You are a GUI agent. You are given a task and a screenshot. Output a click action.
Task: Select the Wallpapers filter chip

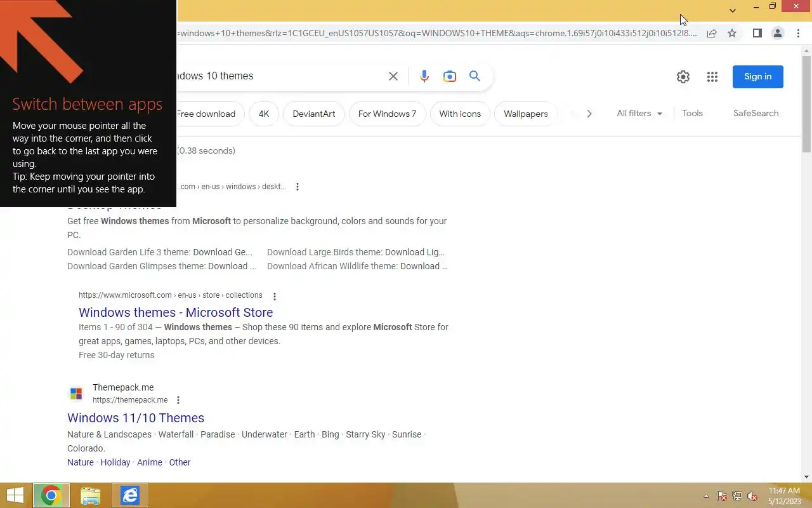[x=526, y=114]
